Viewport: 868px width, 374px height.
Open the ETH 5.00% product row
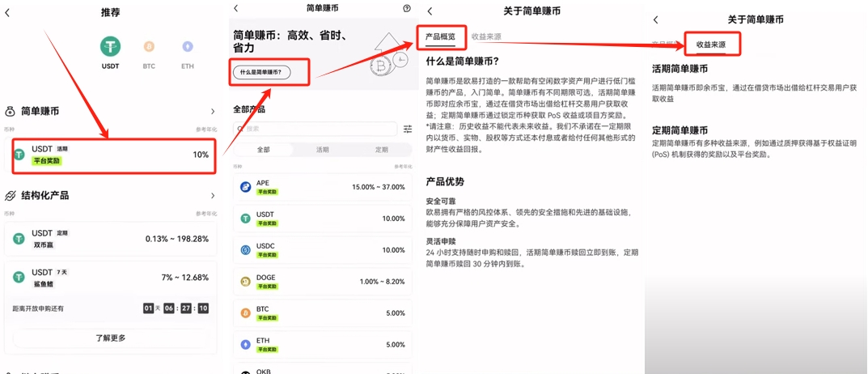323,345
